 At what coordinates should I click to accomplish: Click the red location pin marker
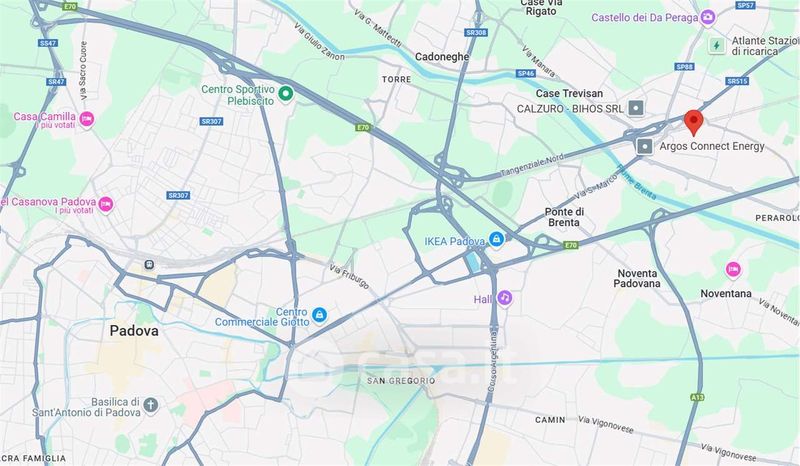tap(693, 122)
